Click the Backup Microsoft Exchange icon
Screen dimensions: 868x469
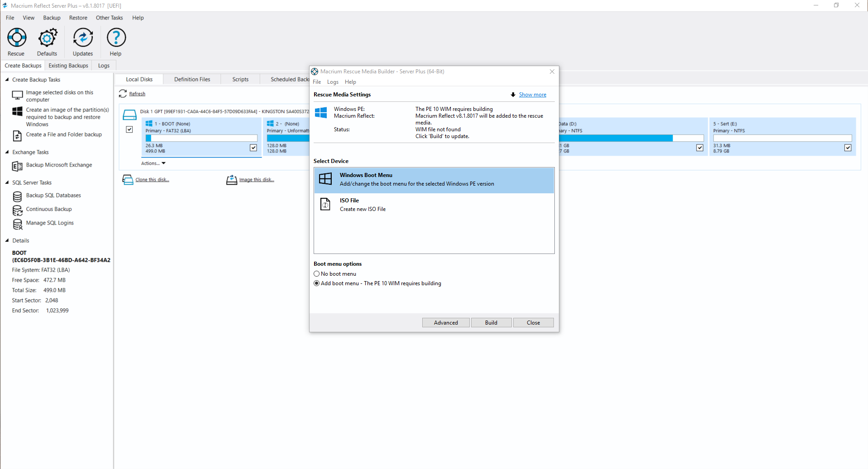point(17,166)
